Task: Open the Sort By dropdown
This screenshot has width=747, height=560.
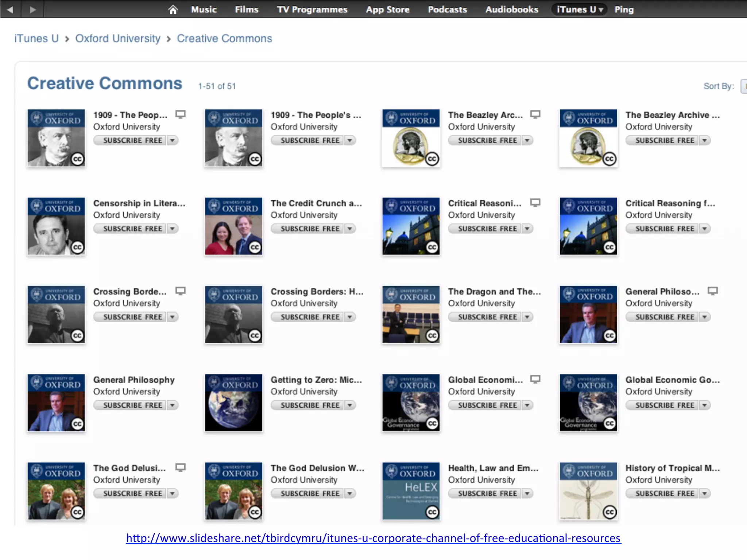Action: click(x=744, y=86)
